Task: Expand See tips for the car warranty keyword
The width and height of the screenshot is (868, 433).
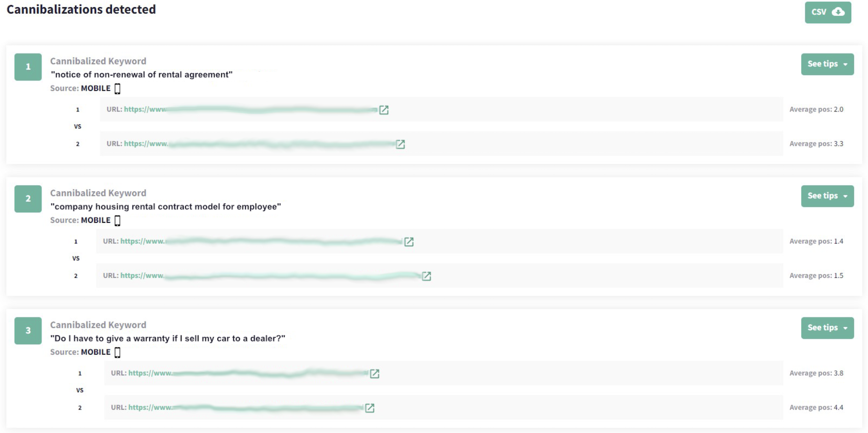Action: point(827,328)
